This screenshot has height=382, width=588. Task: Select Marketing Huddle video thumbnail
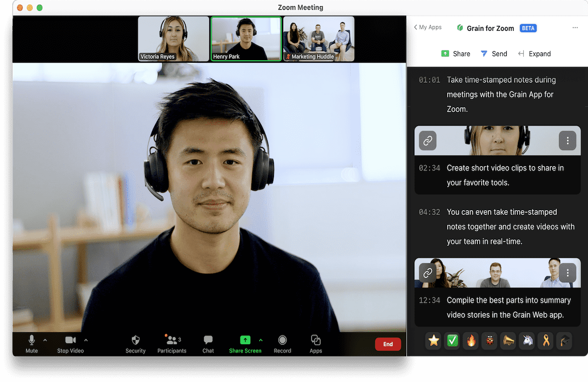[318, 39]
